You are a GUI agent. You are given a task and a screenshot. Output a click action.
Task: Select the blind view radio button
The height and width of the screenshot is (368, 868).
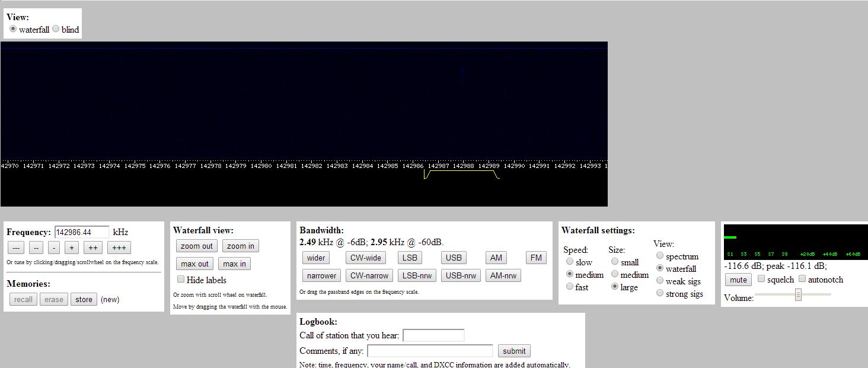(x=56, y=29)
